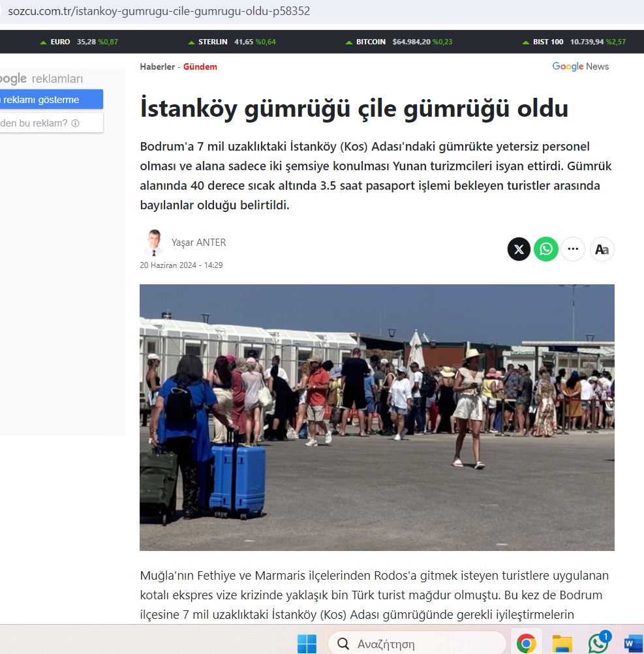Open WhatsApp app in taskbar

coord(598,644)
